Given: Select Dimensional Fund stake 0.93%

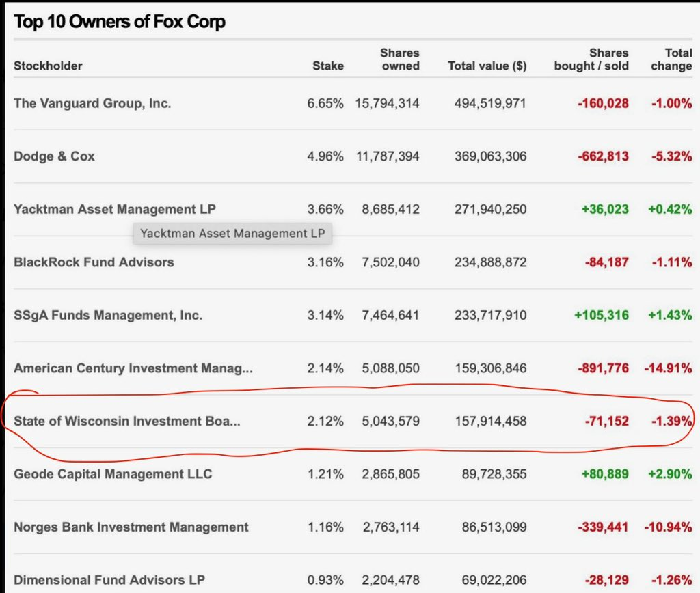Looking at the screenshot, I should (x=325, y=579).
